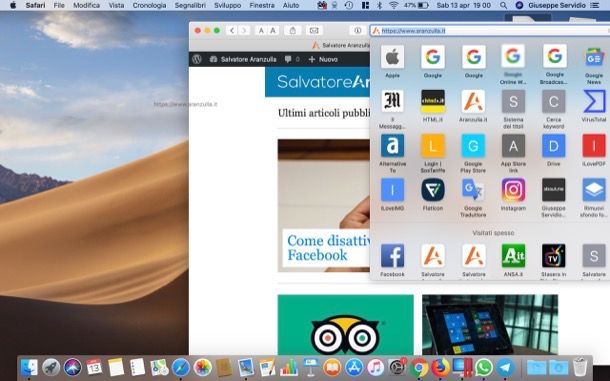
Task: Open the Modifica menu
Action: coord(86,5)
